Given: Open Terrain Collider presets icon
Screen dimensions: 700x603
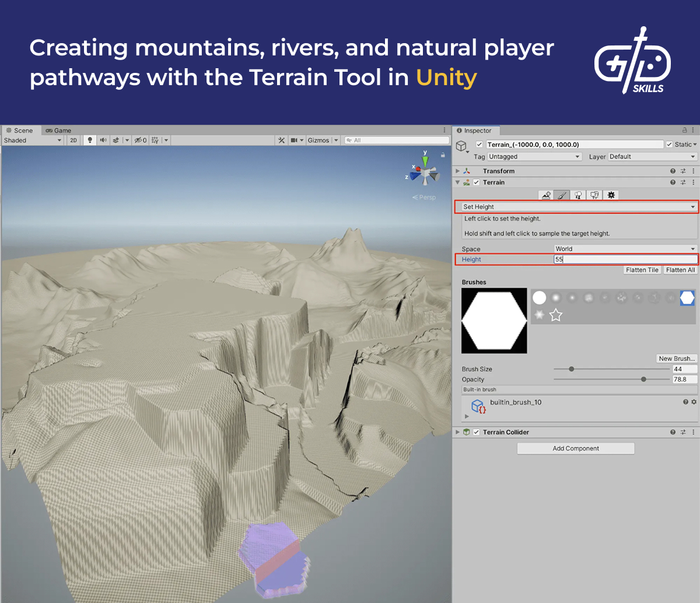Looking at the screenshot, I should [x=683, y=432].
